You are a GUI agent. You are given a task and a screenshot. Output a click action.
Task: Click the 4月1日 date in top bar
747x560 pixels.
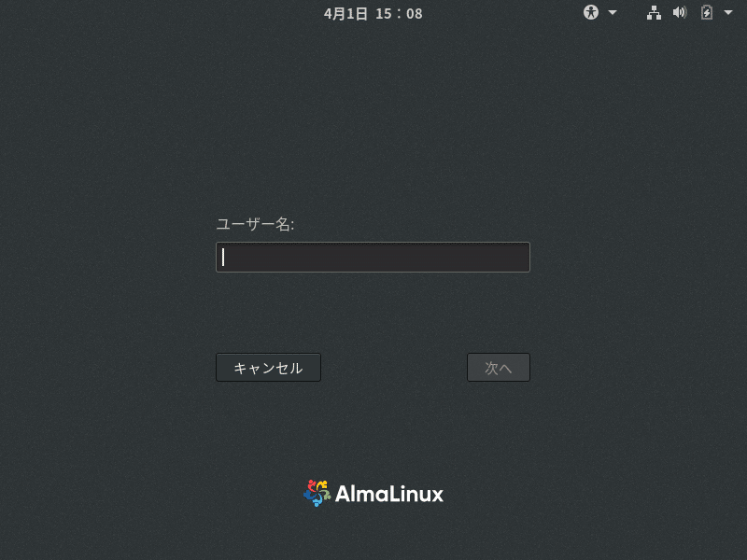[x=345, y=13]
